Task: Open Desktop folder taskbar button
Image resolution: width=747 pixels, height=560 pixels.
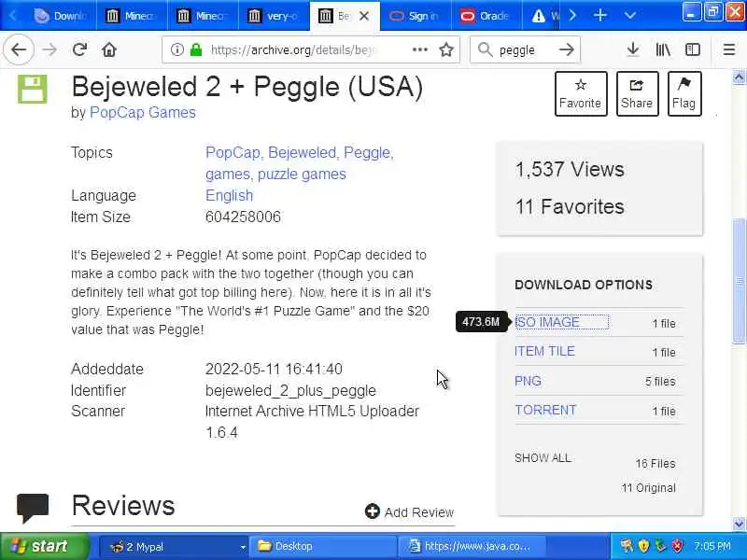Action: click(x=324, y=547)
